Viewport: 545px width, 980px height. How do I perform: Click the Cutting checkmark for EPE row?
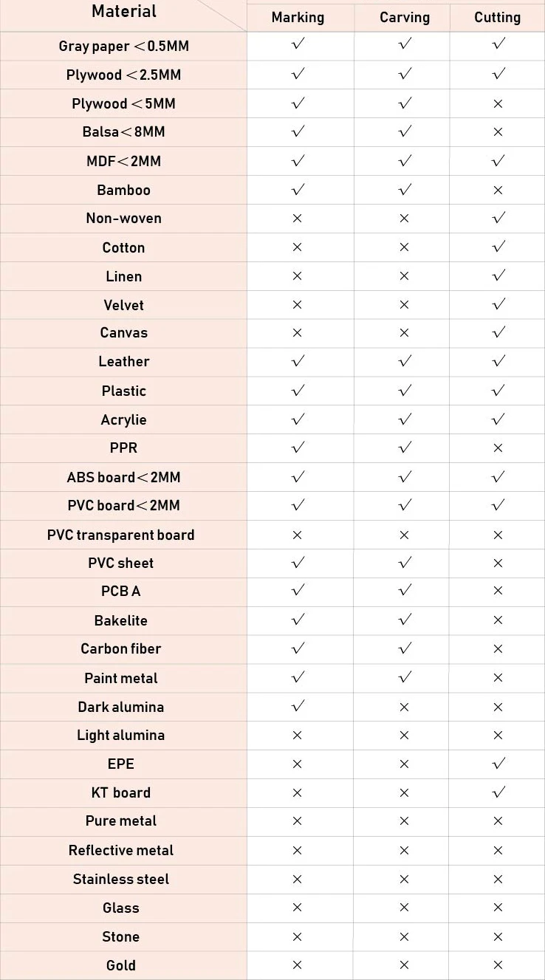pyautogui.click(x=498, y=764)
